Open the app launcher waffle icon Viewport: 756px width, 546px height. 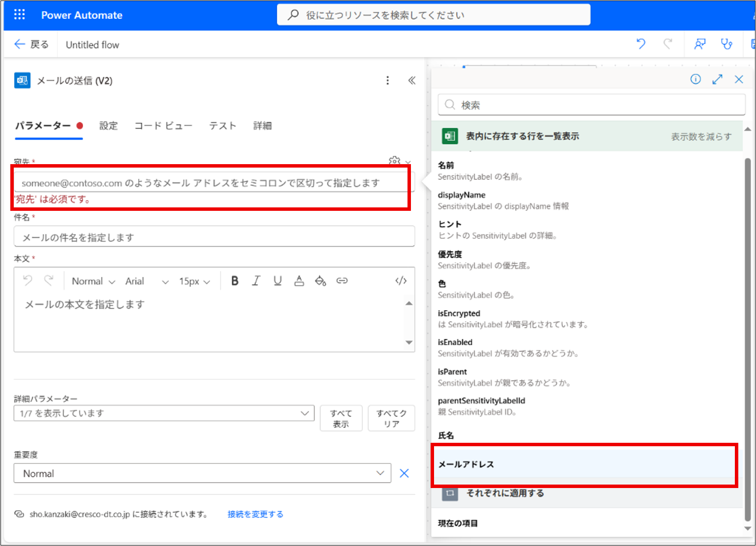click(x=19, y=15)
